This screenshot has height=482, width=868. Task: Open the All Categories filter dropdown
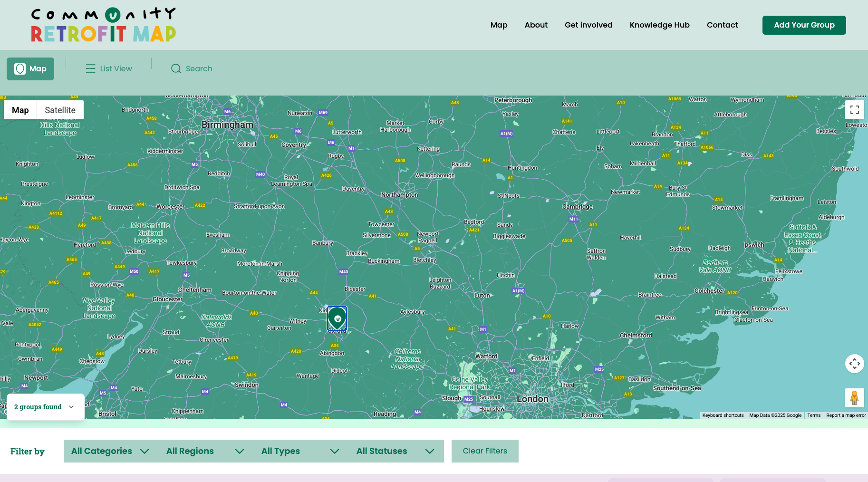pos(109,451)
